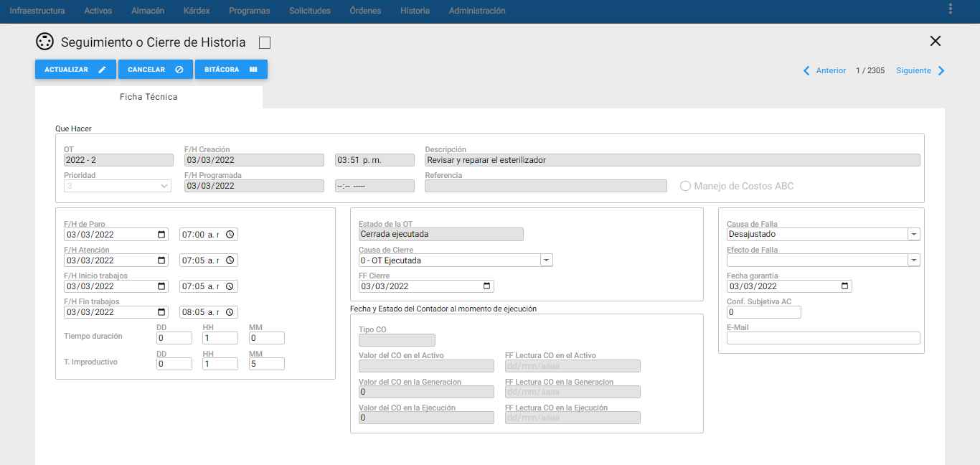Click the FF Lectura CO en el Activo field
This screenshot has width=980, height=465.
point(573,366)
